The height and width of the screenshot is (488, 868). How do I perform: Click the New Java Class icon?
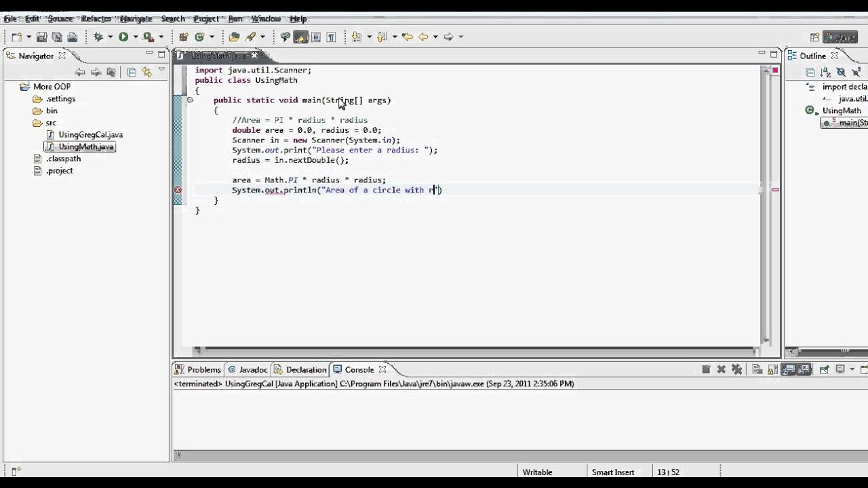pos(199,37)
